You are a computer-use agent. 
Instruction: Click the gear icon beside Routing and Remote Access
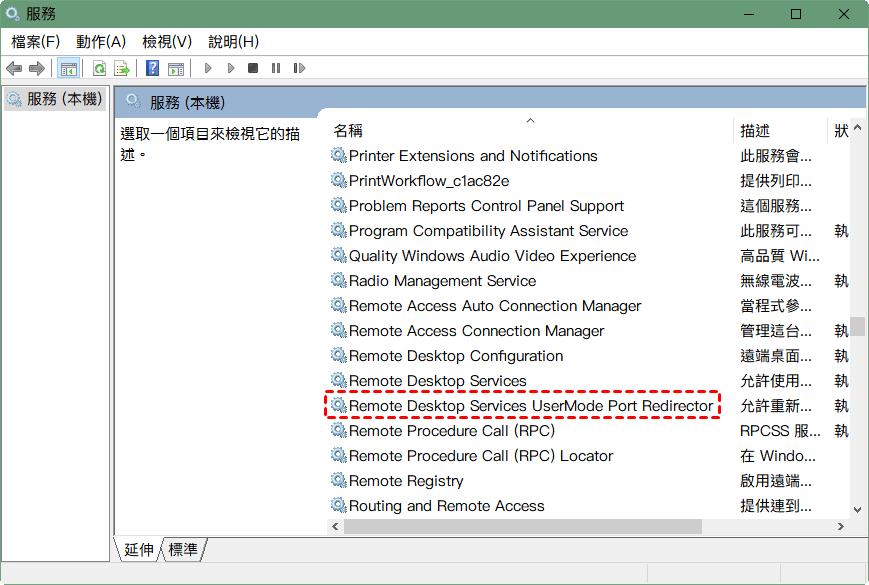click(339, 505)
